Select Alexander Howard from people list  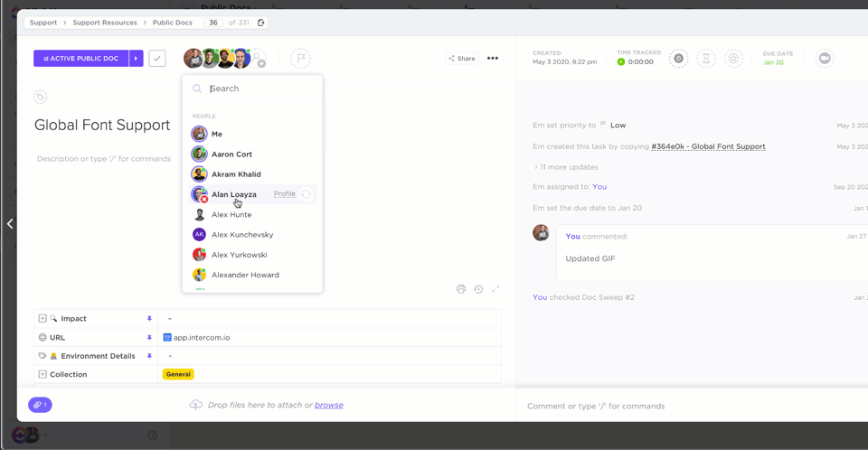252,275
